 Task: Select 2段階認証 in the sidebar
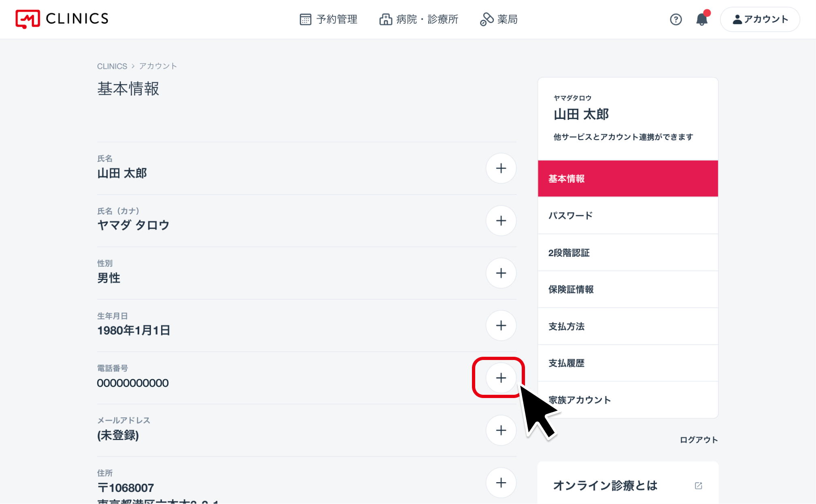628,252
